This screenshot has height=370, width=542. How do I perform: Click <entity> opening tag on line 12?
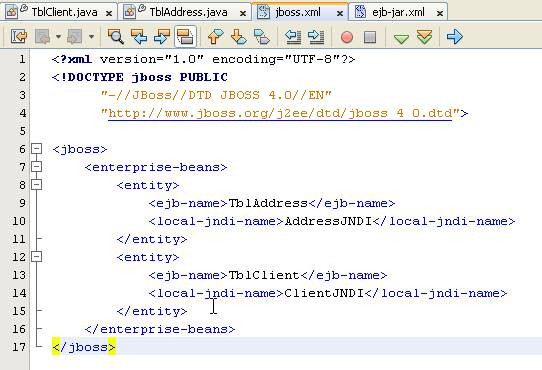tap(148, 257)
